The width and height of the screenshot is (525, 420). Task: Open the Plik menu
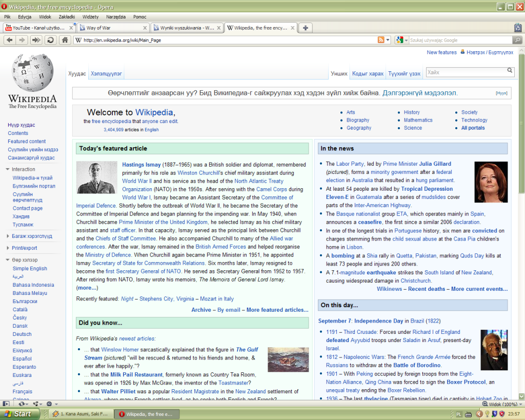pyautogui.click(x=7, y=17)
